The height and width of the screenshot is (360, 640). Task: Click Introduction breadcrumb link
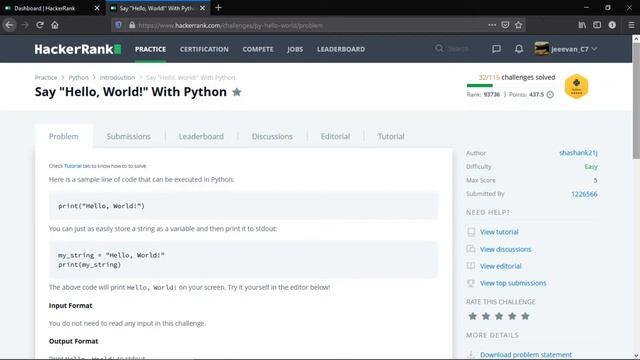click(x=117, y=78)
